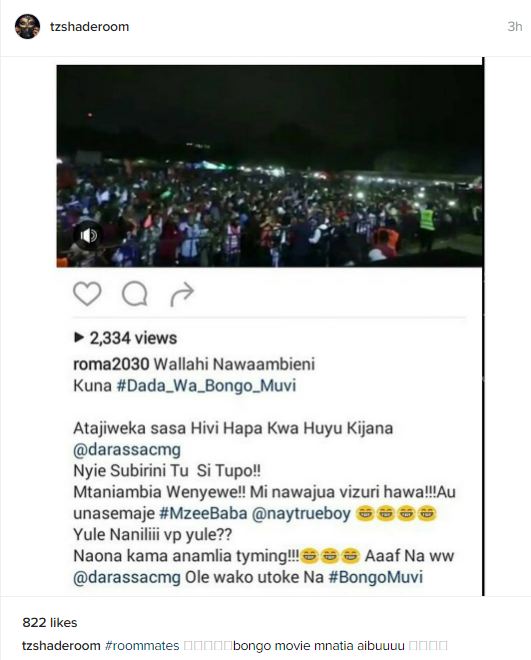Click the tzshaderoom profile avatar
This screenshot has height=660, width=531.
pos(27,27)
